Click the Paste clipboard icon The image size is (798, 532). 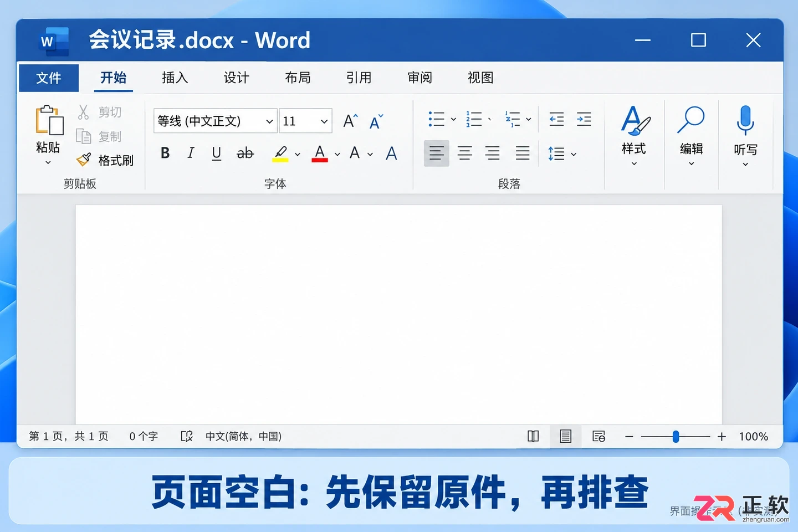coord(49,120)
